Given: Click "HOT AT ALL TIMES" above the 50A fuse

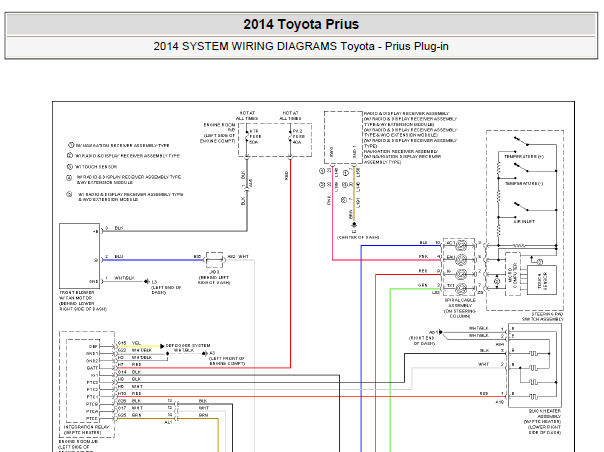Looking at the screenshot, I should click(247, 116).
